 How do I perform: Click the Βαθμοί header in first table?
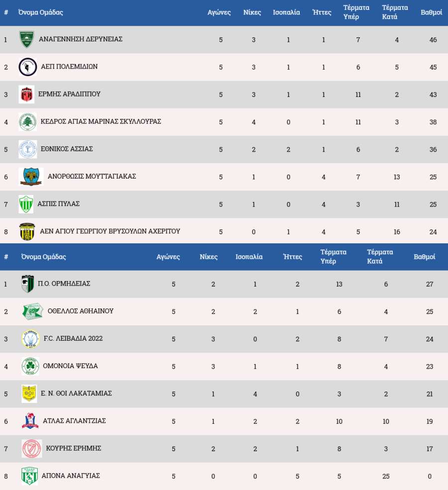click(x=432, y=12)
